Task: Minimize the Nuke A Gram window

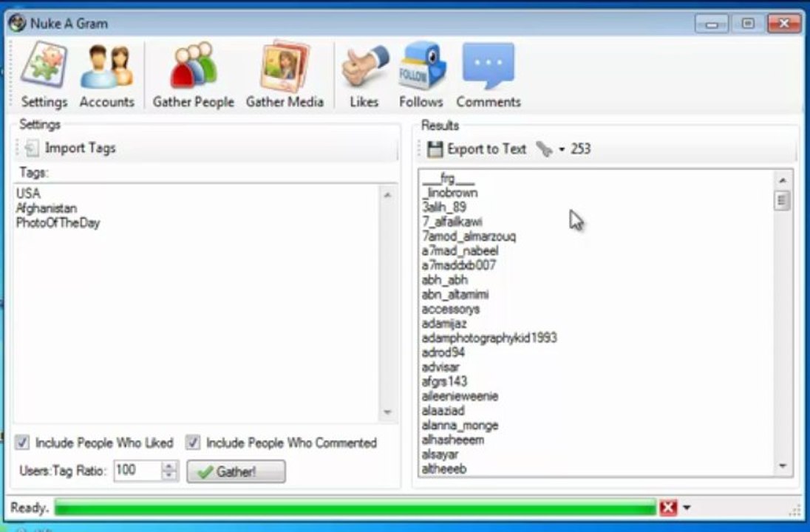Action: (x=712, y=24)
